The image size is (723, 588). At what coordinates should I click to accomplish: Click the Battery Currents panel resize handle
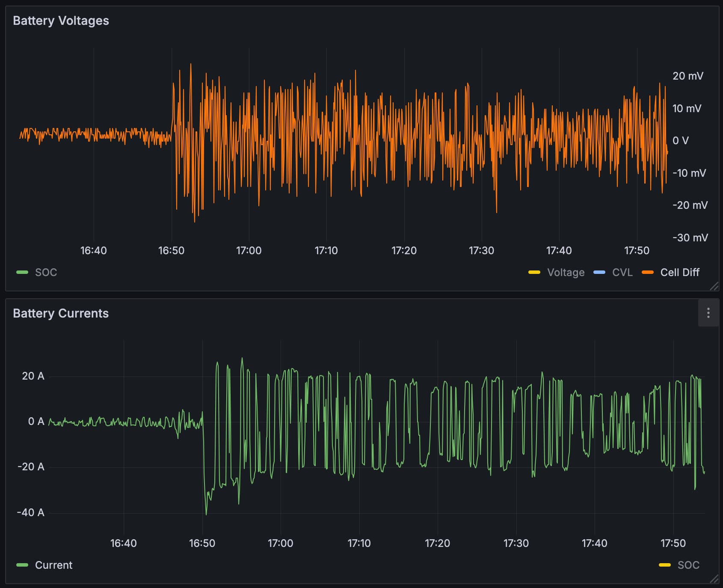714,579
